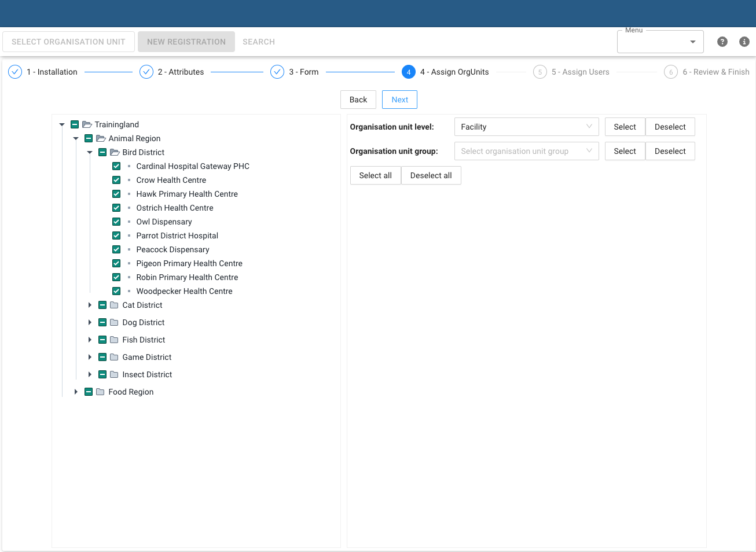The width and height of the screenshot is (756, 552).
Task: Collapse the Bird District node
Action: (x=90, y=152)
